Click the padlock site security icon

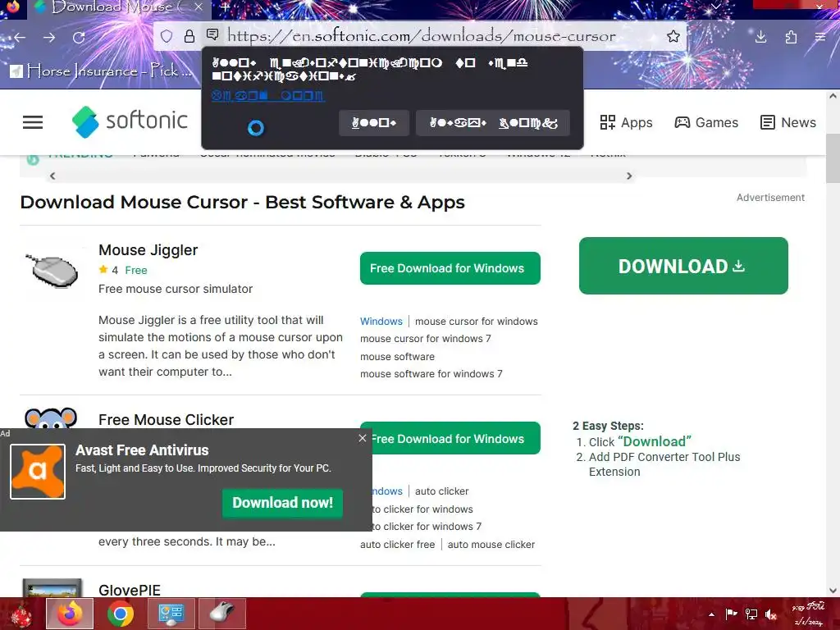(189, 36)
